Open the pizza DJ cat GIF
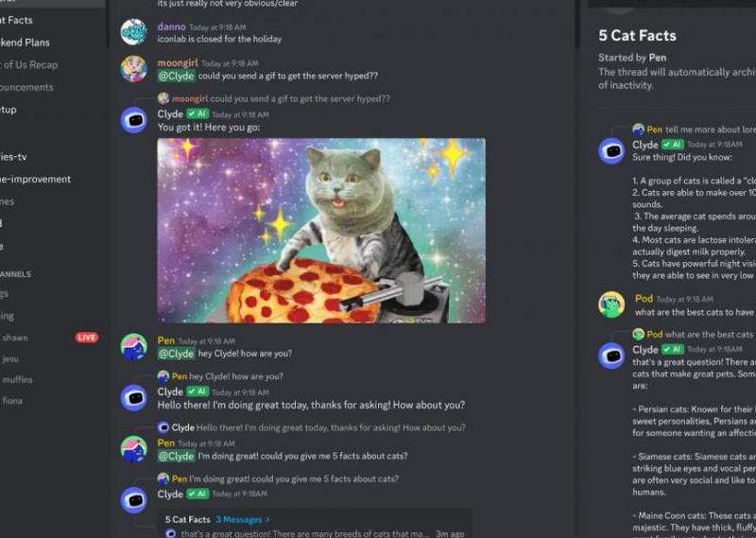The width and height of the screenshot is (756, 538). click(x=321, y=231)
